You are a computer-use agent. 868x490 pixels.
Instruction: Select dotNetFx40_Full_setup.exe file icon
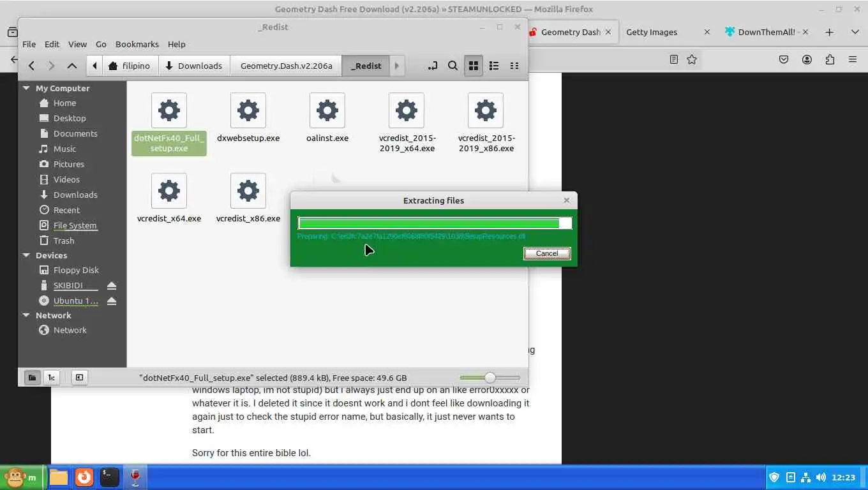click(x=169, y=110)
